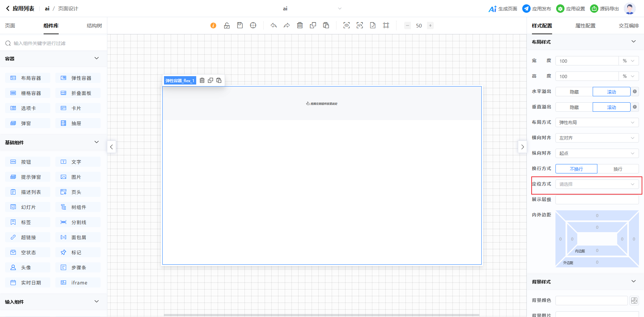The width and height of the screenshot is (644, 317).
Task: Switch to the 结构树 tab
Action: 94,26
